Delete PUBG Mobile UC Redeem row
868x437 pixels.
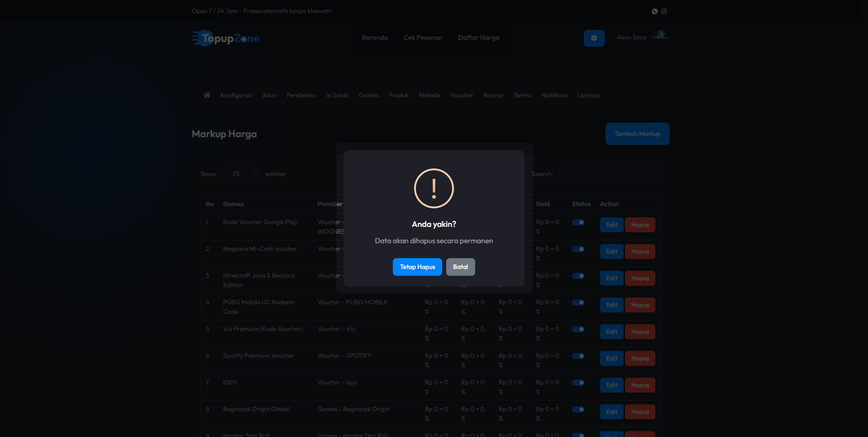[640, 305]
